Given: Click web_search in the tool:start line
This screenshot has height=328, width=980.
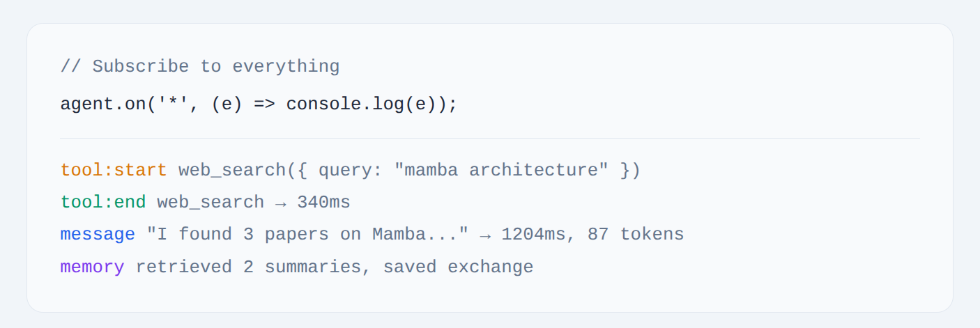Looking at the screenshot, I should tap(232, 170).
